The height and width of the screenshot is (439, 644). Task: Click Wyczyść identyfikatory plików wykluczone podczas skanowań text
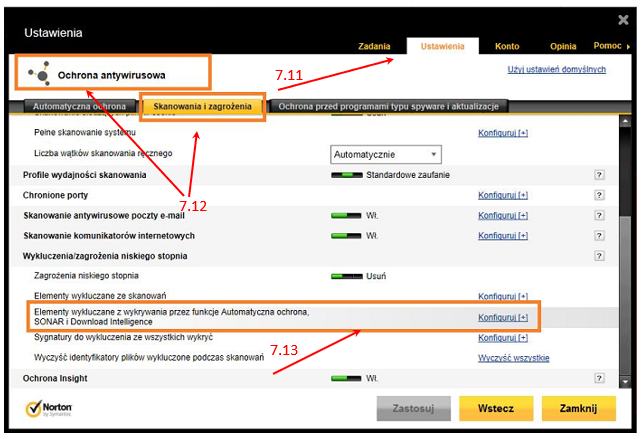coord(149,357)
